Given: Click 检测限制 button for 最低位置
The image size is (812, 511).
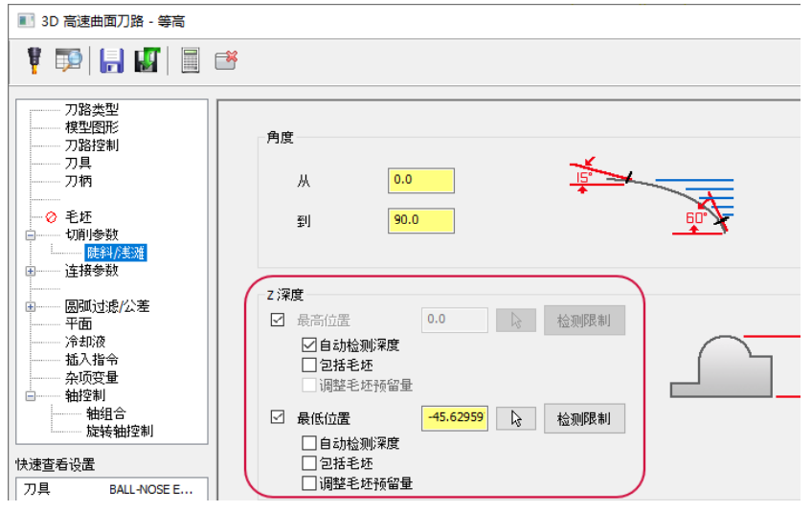Looking at the screenshot, I should 584,418.
